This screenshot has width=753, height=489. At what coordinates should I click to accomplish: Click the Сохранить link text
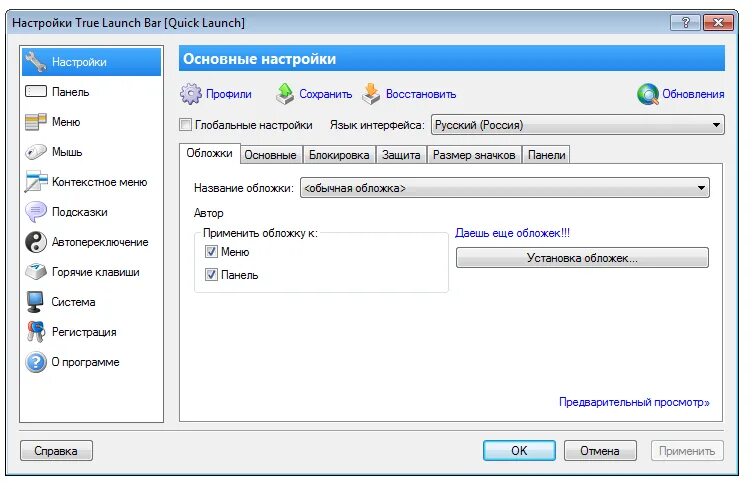pos(326,94)
